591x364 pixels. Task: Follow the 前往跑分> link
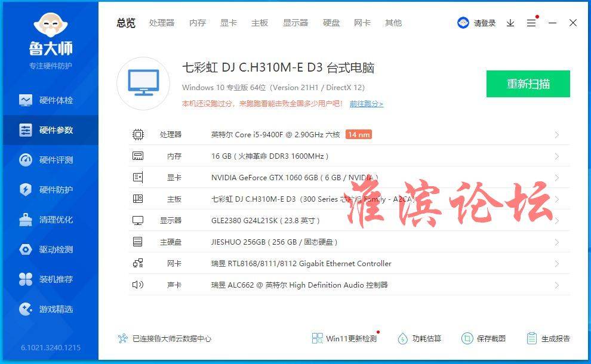(367, 104)
